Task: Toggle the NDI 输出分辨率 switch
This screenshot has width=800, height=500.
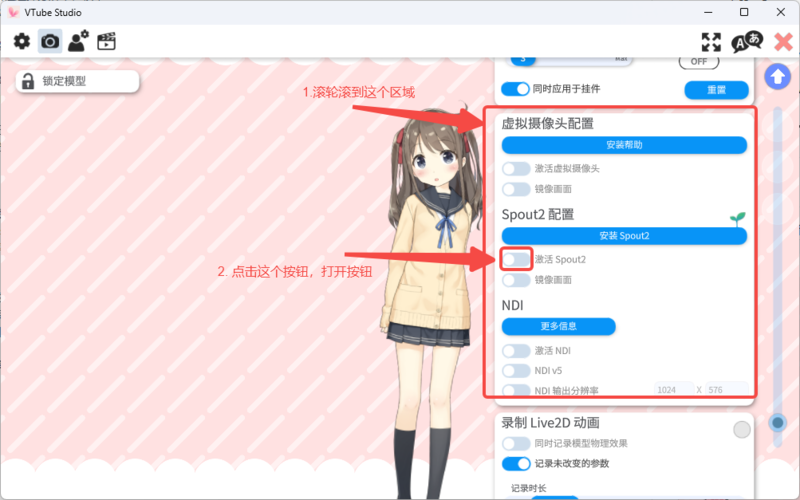Action: pyautogui.click(x=516, y=391)
